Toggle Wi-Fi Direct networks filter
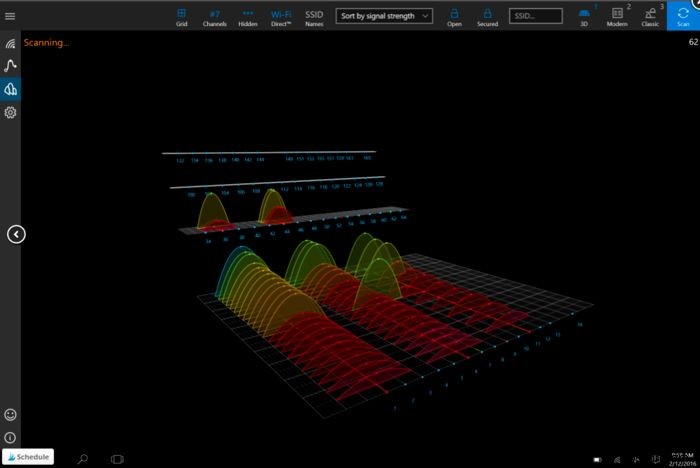The height and width of the screenshot is (468, 700). [x=281, y=16]
